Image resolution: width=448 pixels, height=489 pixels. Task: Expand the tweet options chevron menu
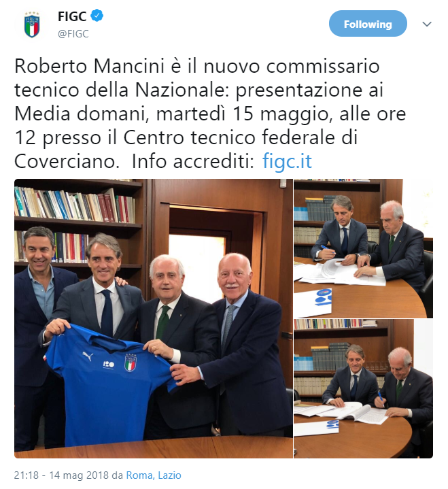click(426, 24)
